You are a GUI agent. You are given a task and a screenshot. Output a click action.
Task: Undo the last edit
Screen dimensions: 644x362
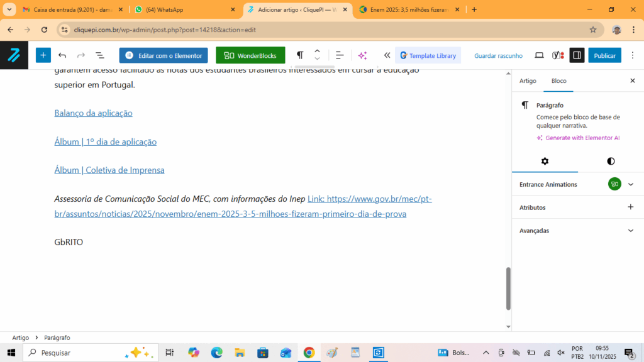click(62, 55)
